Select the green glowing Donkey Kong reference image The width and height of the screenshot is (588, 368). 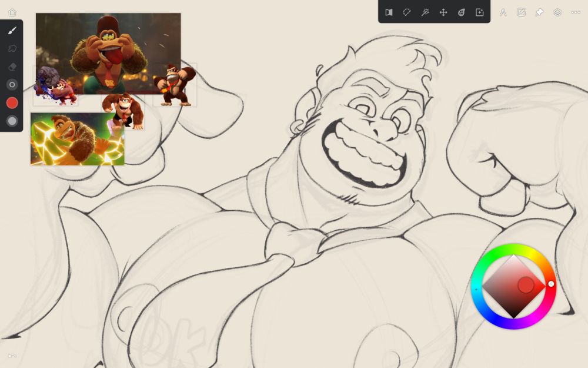[x=77, y=140]
